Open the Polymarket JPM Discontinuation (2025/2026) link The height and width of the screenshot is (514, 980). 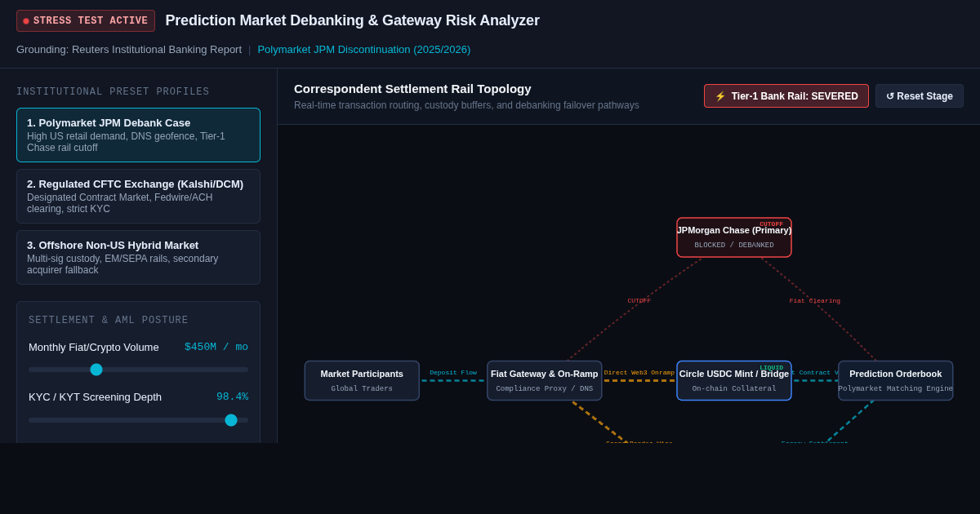coord(364,50)
